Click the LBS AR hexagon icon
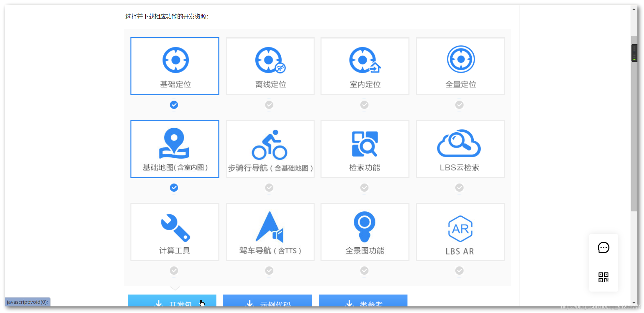The width and height of the screenshot is (644, 313). 460,229
